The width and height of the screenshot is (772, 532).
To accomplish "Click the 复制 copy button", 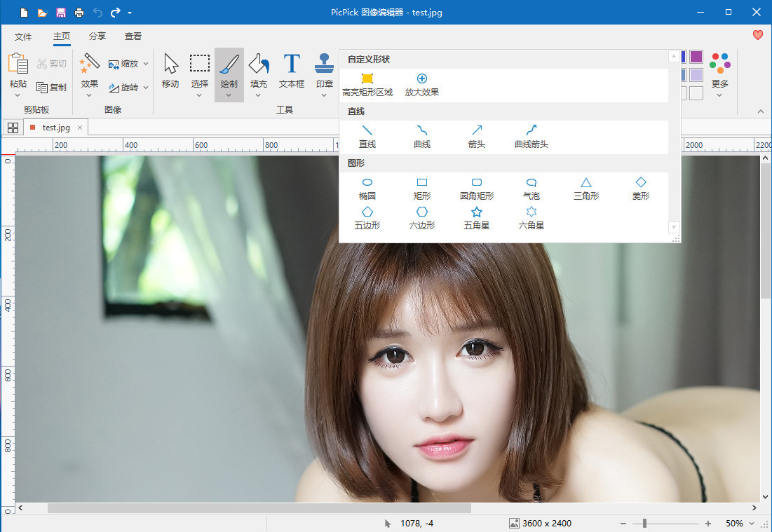I will point(51,87).
